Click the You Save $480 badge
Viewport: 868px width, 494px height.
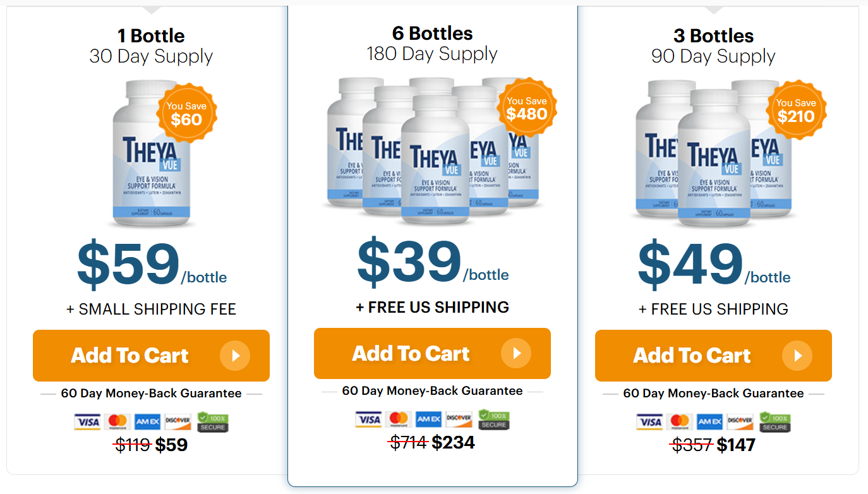pos(526,109)
